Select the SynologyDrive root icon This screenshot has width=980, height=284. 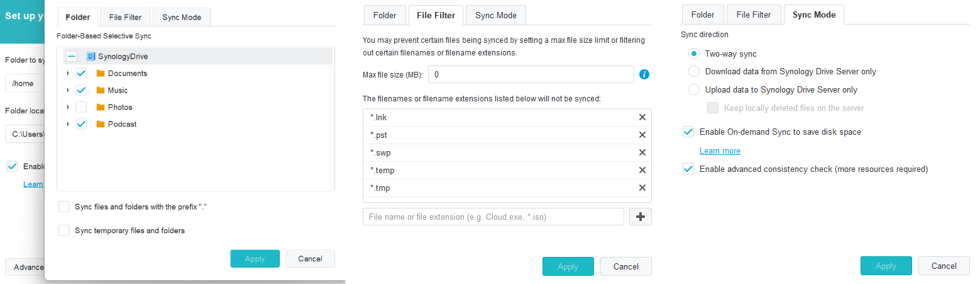click(x=91, y=56)
